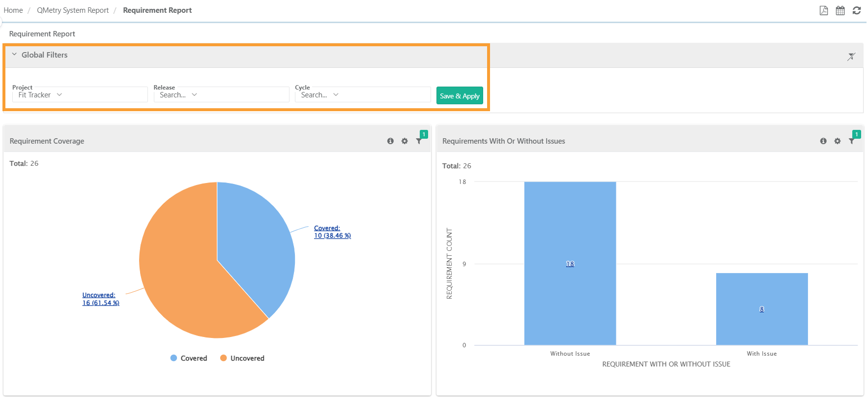
Task: Open filter for Requirements With Or Without Issues
Action: 852,141
